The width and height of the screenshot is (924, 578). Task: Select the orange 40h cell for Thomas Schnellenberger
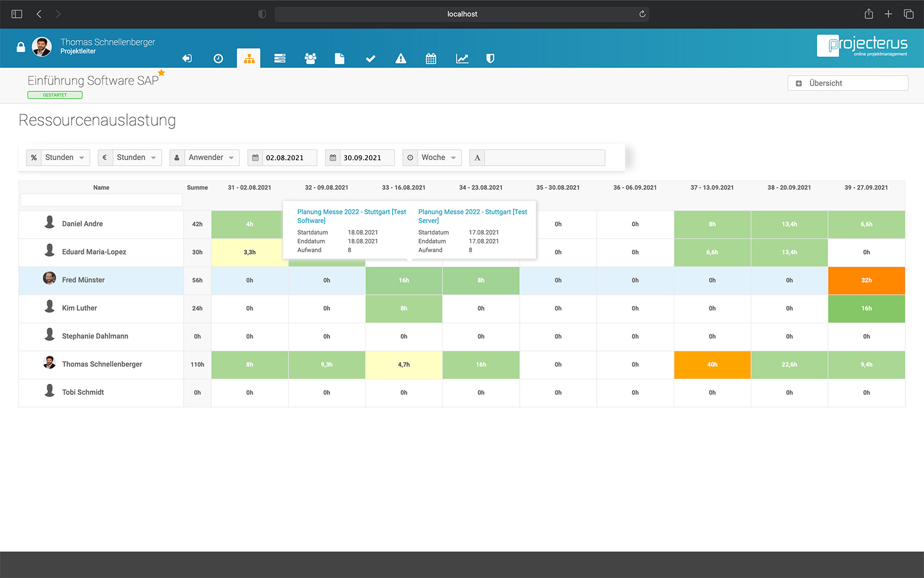712,364
